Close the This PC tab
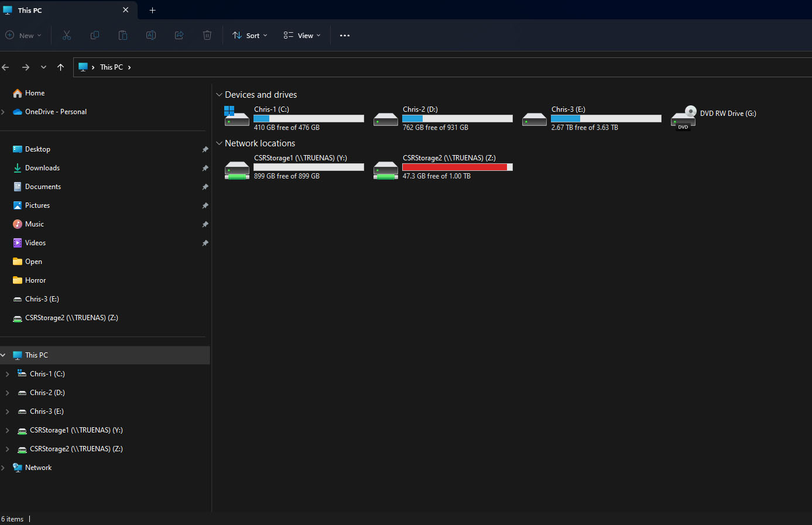812x525 pixels. (126, 10)
